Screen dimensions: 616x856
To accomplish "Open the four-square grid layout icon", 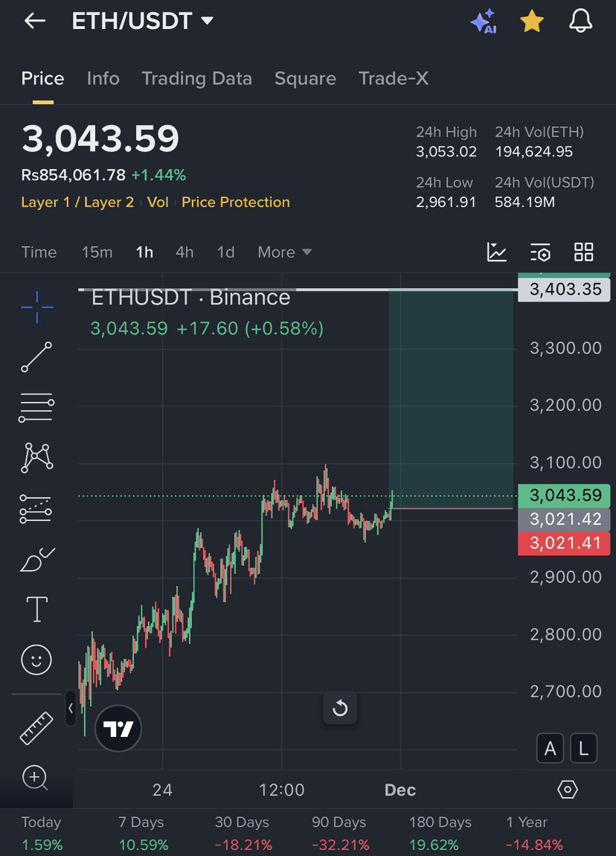I will [x=584, y=252].
